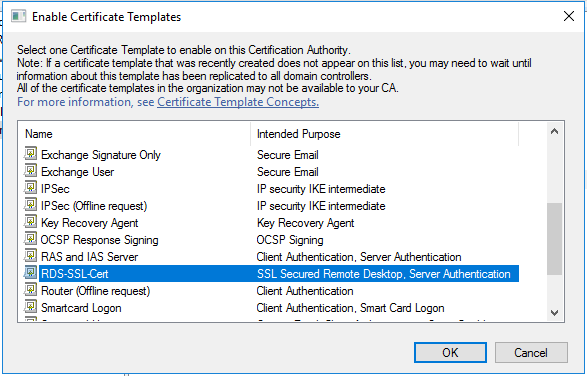The height and width of the screenshot is (376, 587).
Task: Click the Smartcard Logon template icon
Action: click(31, 307)
